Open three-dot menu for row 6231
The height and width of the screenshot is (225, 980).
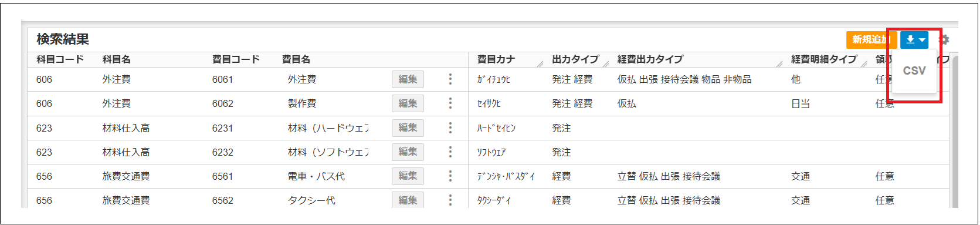(x=450, y=127)
